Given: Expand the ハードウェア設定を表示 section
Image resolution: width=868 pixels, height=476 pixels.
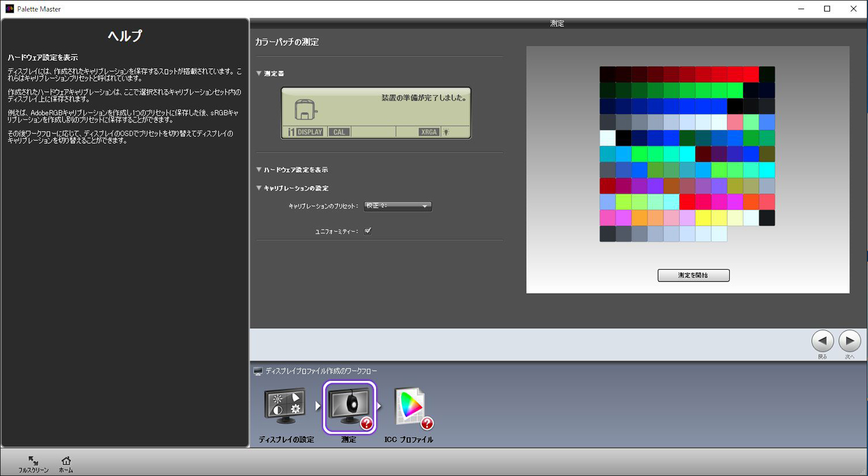Looking at the screenshot, I should click(x=259, y=170).
